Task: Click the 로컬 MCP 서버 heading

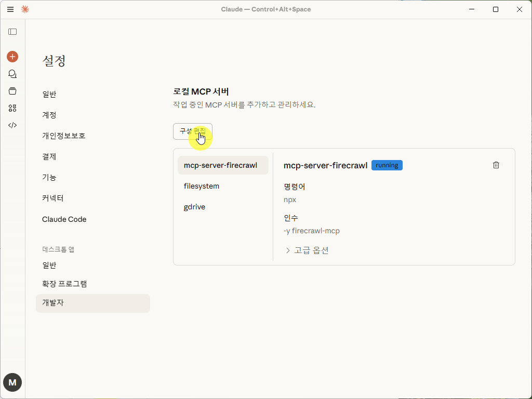Action: 201,91
